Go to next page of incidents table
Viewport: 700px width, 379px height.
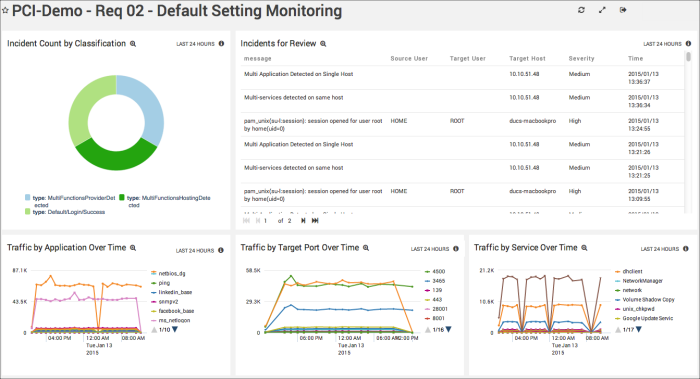[303, 221]
